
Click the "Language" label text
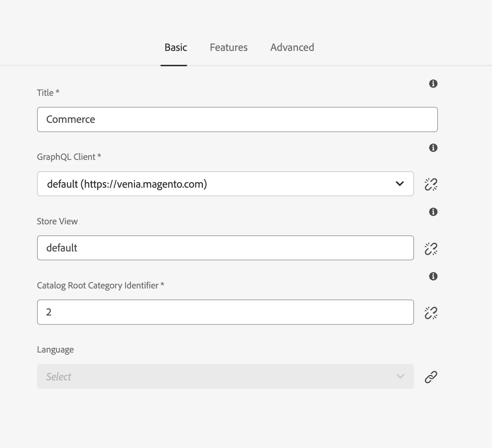(55, 350)
